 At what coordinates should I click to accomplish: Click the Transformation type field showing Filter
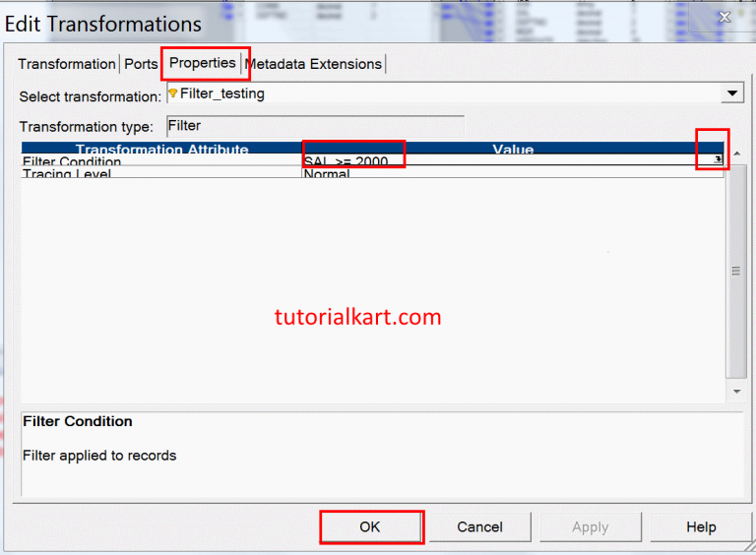point(315,126)
